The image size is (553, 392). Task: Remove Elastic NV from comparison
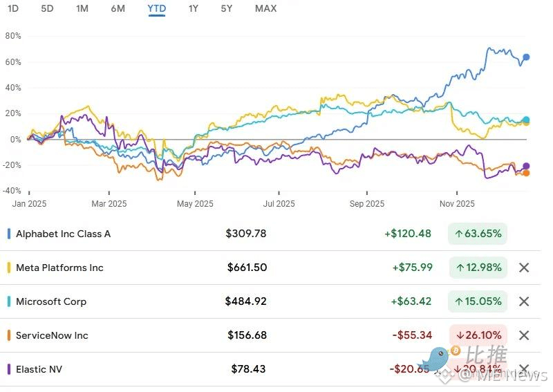click(x=524, y=369)
